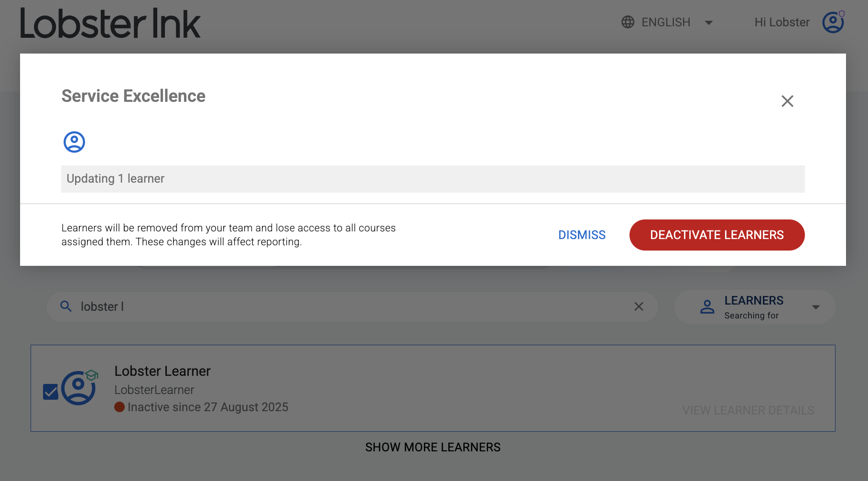
Task: Click the Updating 1 learner bar
Action: point(433,179)
